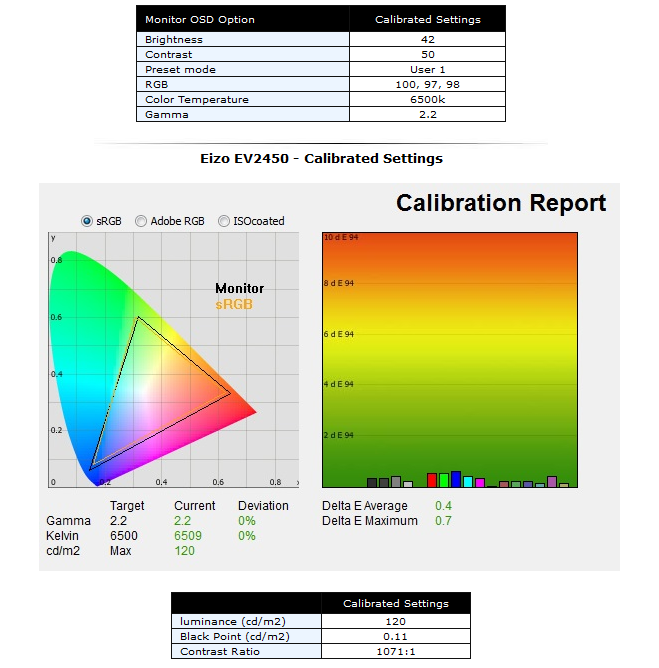Click the 'Color Temperature' row label
Screen dimensions: 659x668
click(197, 99)
